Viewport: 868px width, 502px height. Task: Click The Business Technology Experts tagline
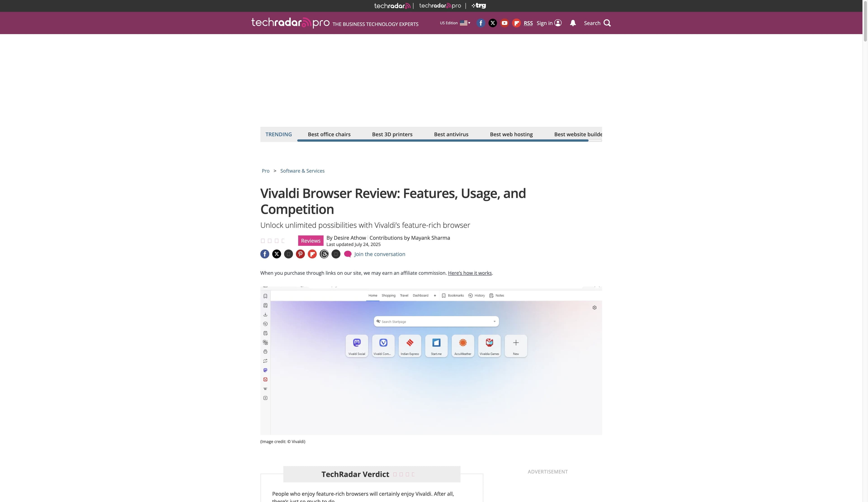click(375, 24)
